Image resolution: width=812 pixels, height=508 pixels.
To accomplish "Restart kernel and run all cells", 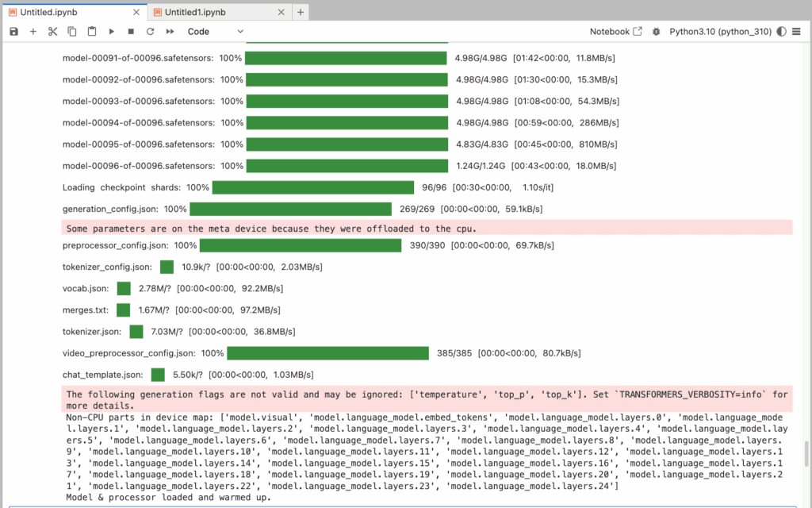I will coord(170,32).
